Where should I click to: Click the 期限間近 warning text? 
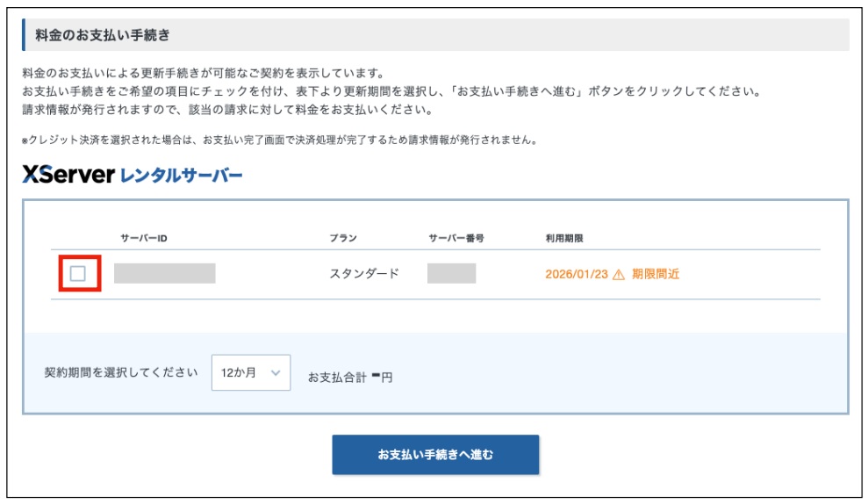pyautogui.click(x=656, y=274)
